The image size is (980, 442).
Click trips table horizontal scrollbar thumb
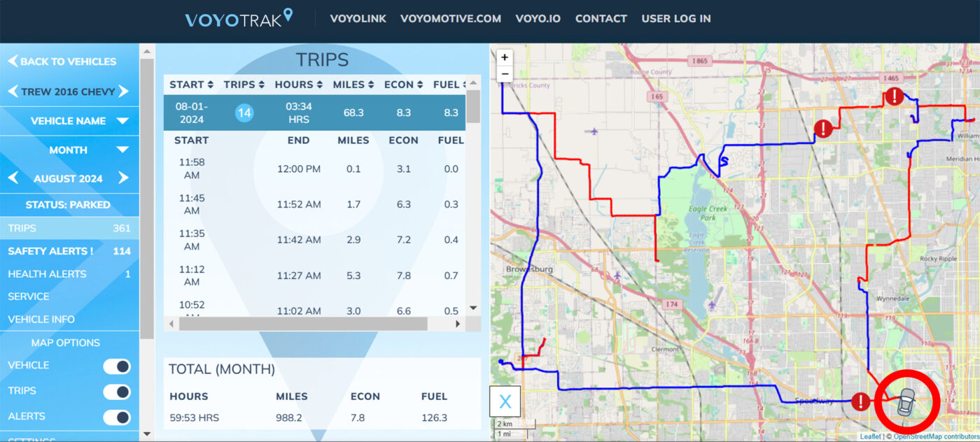303,325
